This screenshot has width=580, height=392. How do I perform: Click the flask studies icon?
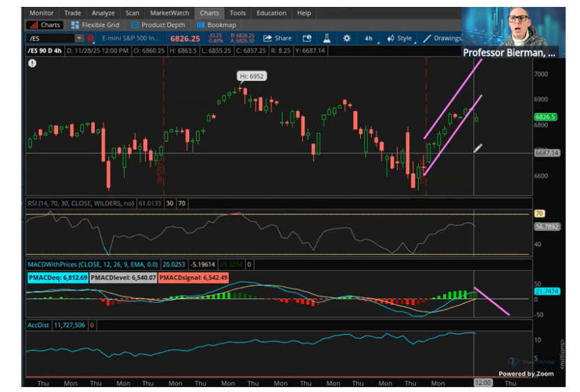point(326,38)
